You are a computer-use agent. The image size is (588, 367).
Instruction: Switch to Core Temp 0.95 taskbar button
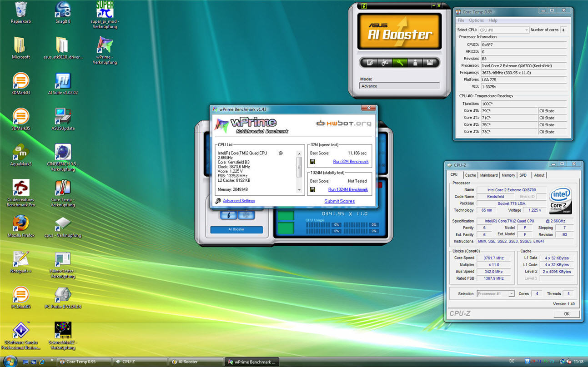click(84, 362)
